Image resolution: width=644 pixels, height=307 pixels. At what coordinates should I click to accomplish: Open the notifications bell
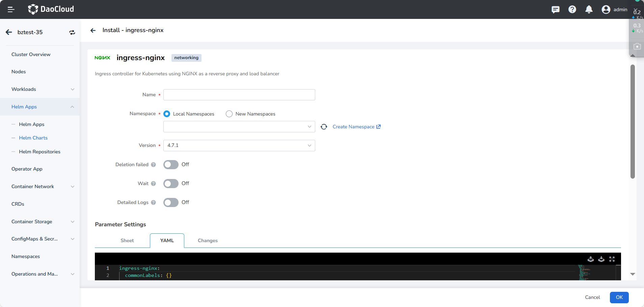click(589, 9)
